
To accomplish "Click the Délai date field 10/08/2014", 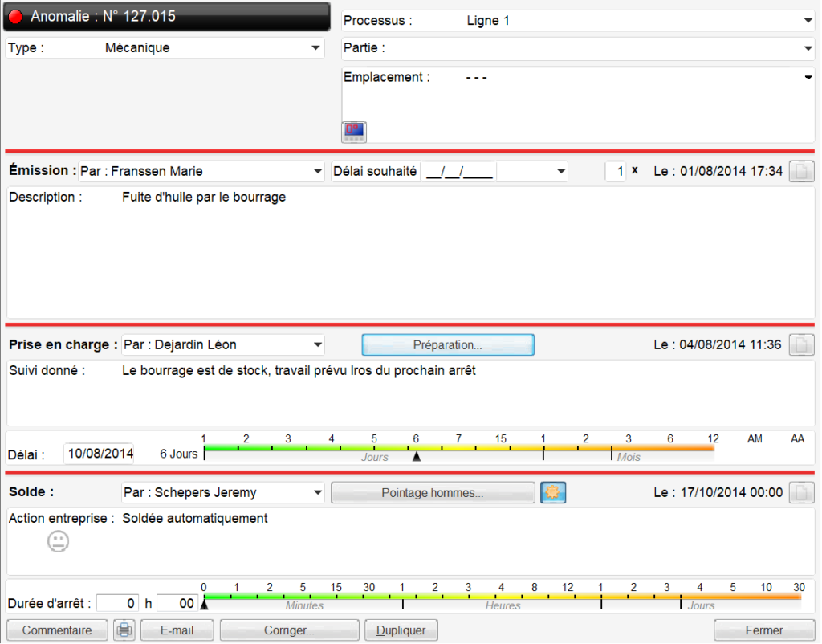I will coord(99,454).
